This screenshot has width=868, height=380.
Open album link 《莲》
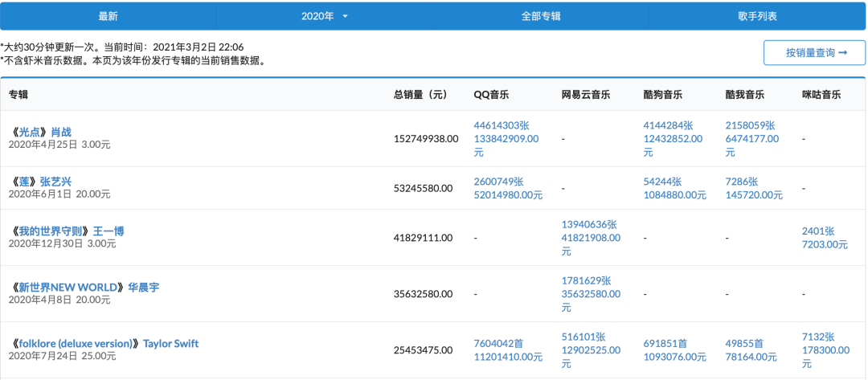click(24, 182)
